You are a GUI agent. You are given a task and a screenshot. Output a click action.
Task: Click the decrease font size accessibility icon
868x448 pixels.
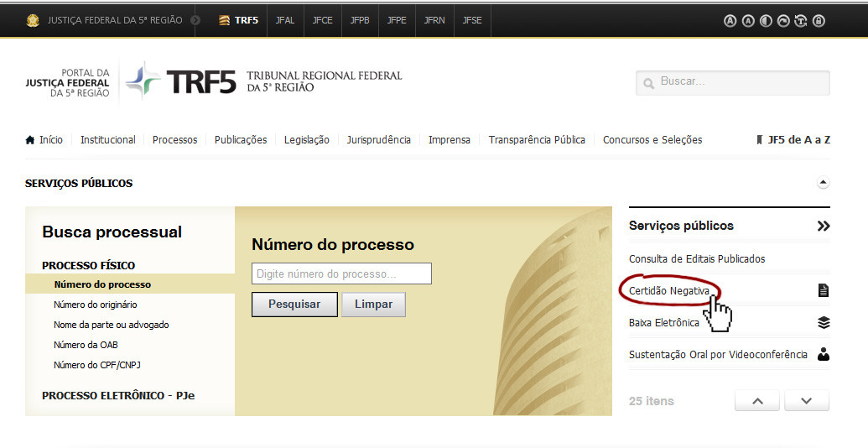(x=748, y=21)
